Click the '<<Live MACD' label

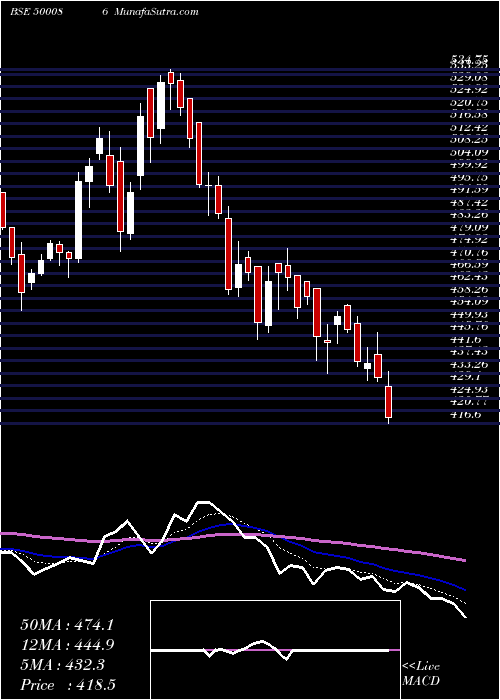(x=421, y=674)
